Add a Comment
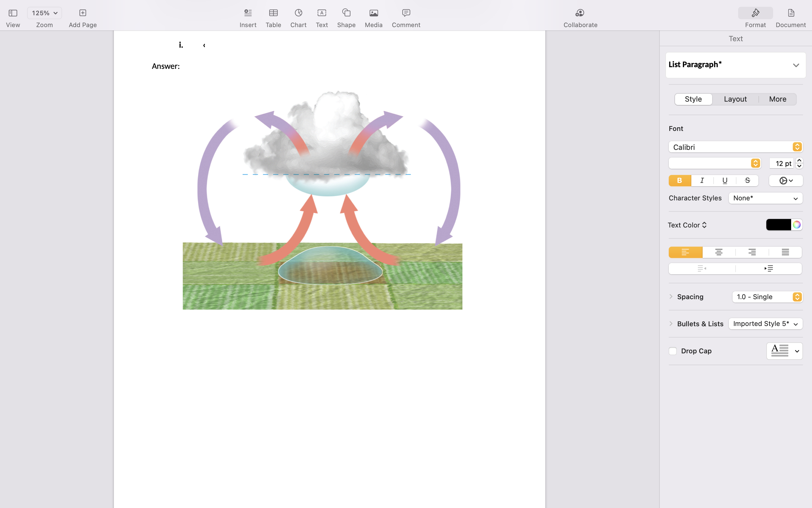This screenshot has width=812, height=508. 406,13
